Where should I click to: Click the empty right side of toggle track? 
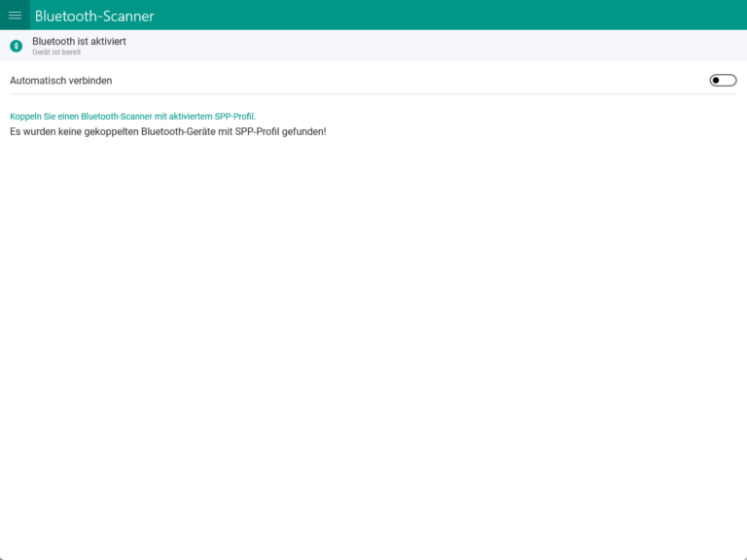729,80
